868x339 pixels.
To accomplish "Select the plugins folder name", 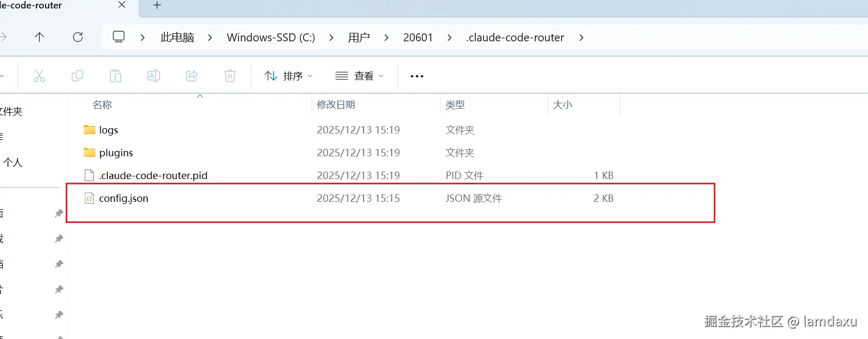I will (116, 153).
